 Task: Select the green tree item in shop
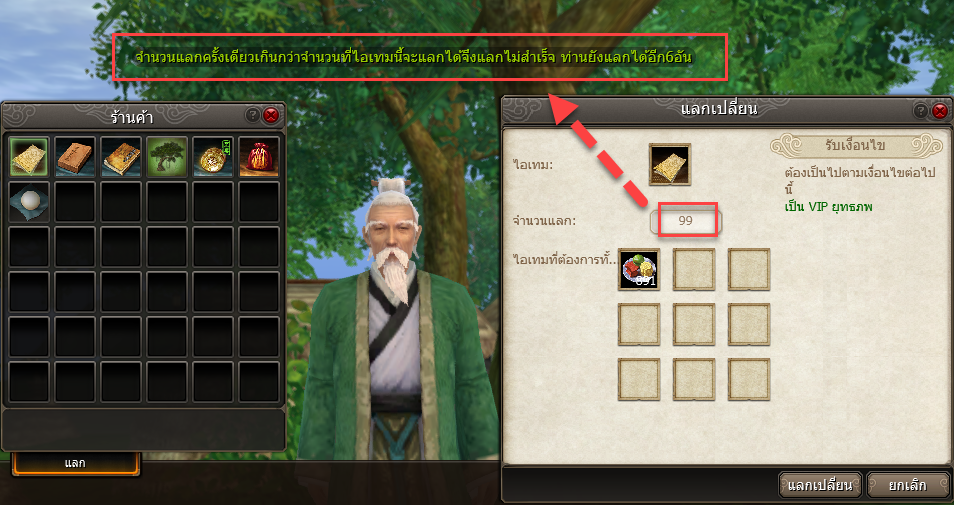(167, 156)
